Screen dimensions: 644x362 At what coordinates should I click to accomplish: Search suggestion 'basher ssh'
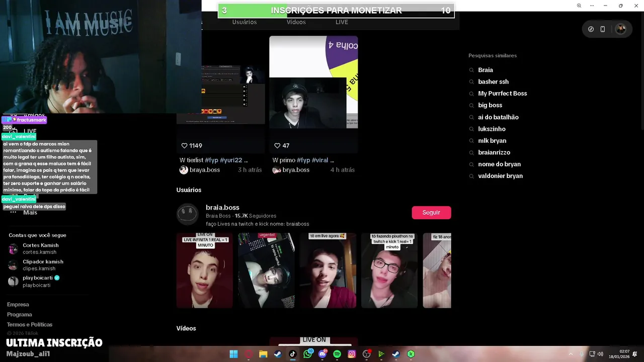pyautogui.click(x=493, y=82)
